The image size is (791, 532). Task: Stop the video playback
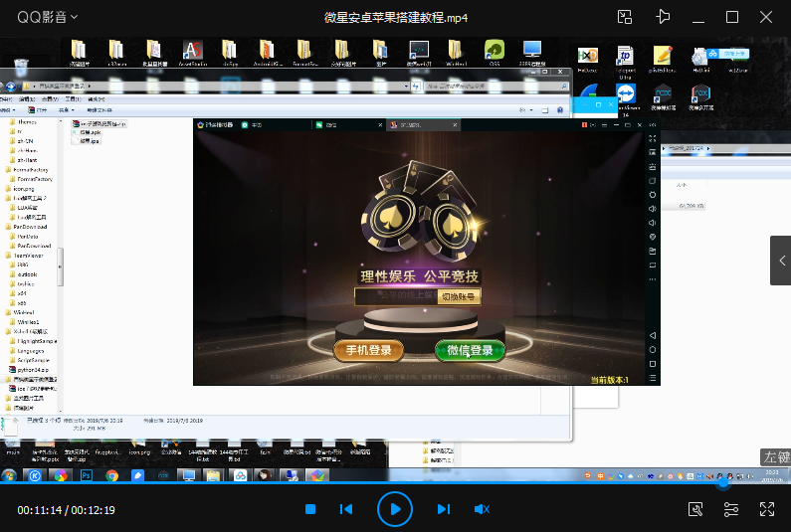click(310, 509)
